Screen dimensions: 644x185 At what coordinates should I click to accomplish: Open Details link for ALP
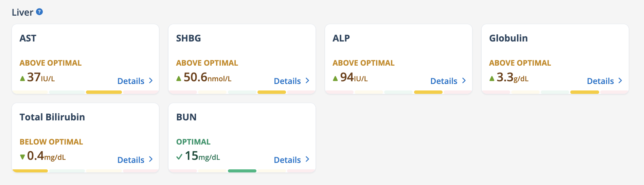coord(444,81)
